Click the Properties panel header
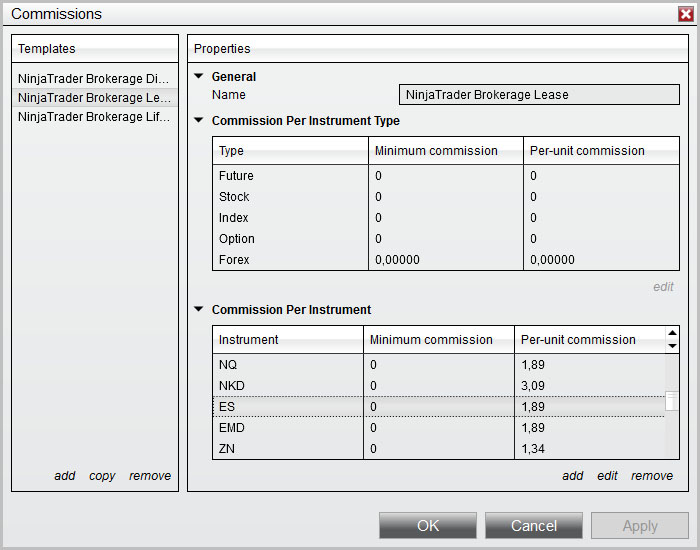The image size is (700, 550). click(x=438, y=48)
